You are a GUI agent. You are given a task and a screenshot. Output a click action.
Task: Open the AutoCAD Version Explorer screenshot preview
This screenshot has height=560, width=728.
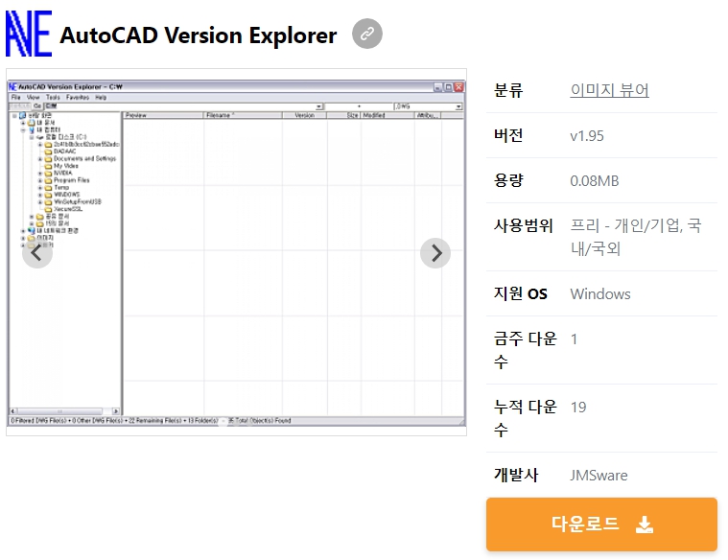[x=236, y=252]
